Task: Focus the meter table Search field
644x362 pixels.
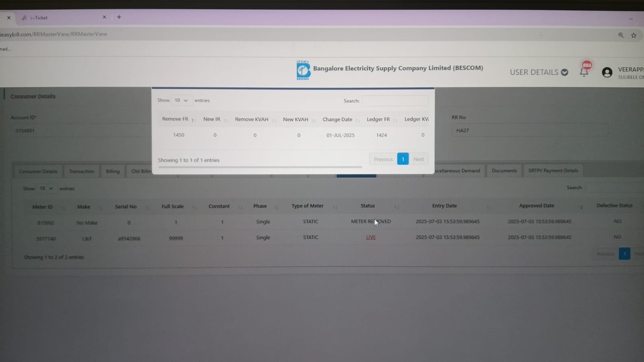Action: [x=615, y=188]
